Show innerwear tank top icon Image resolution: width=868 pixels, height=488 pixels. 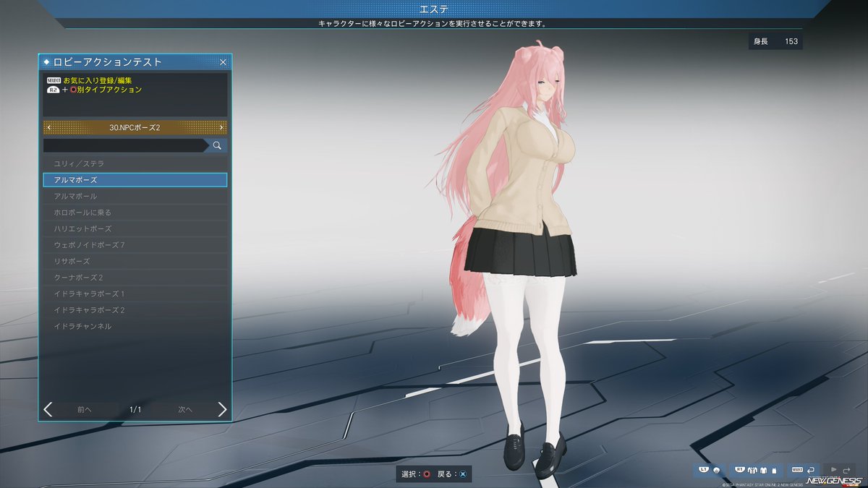coord(774,470)
